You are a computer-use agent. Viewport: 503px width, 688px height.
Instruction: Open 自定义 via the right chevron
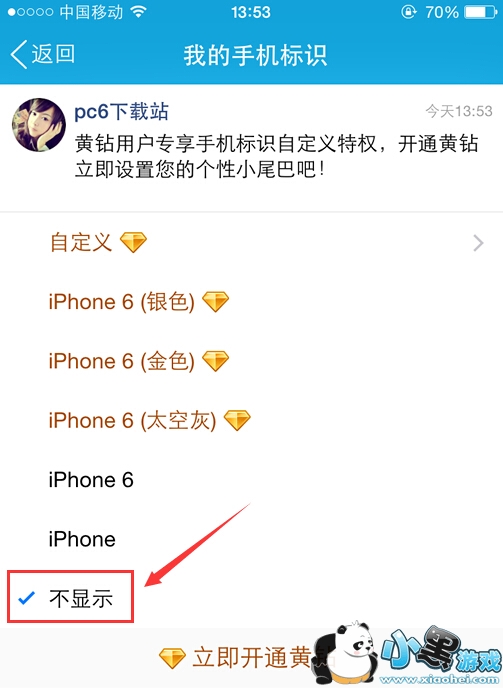[x=478, y=243]
